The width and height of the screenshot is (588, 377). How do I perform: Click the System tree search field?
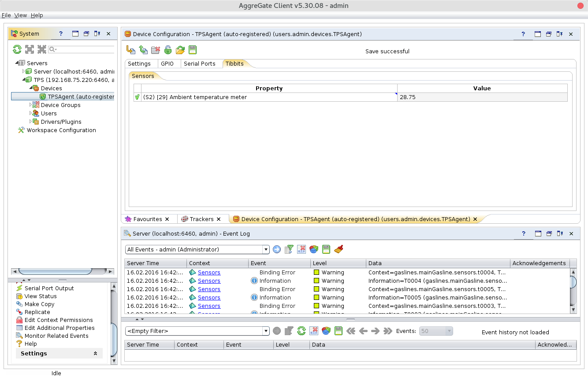81,49
